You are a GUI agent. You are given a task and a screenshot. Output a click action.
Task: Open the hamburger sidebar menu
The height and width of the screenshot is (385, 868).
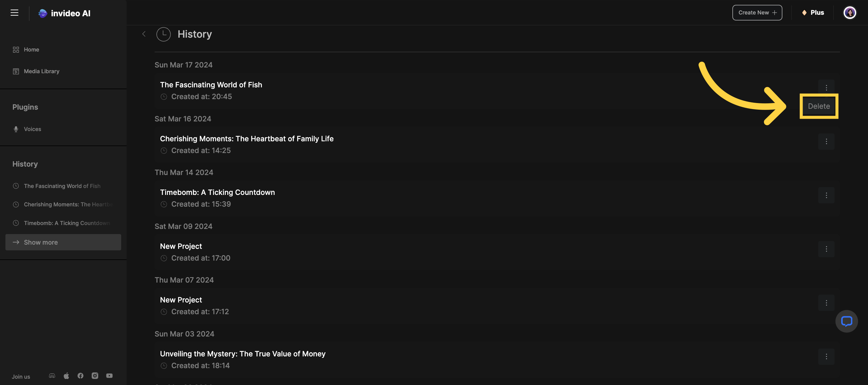[14, 13]
